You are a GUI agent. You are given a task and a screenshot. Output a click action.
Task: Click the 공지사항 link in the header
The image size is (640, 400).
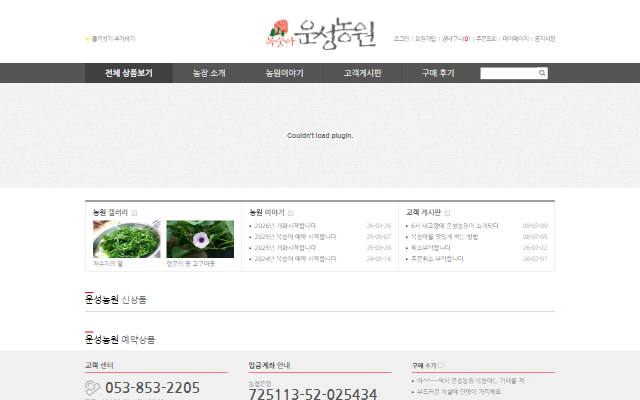pos(545,39)
